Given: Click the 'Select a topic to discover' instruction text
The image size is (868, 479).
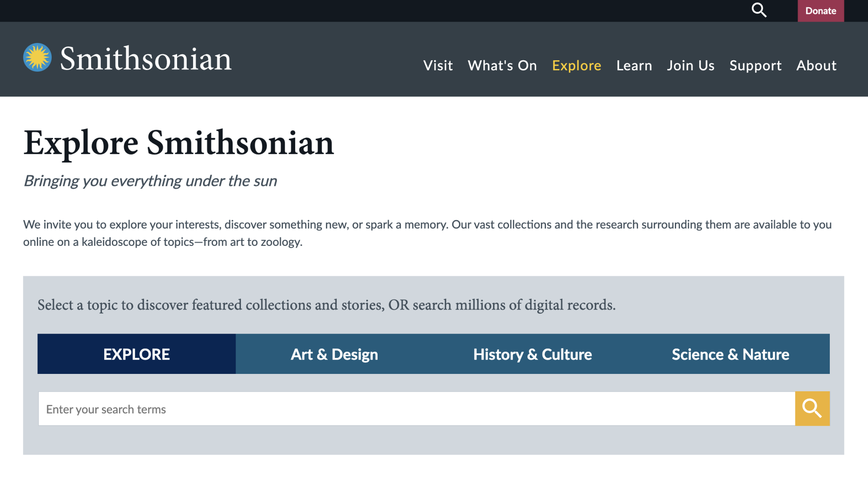Looking at the screenshot, I should pyautogui.click(x=326, y=305).
